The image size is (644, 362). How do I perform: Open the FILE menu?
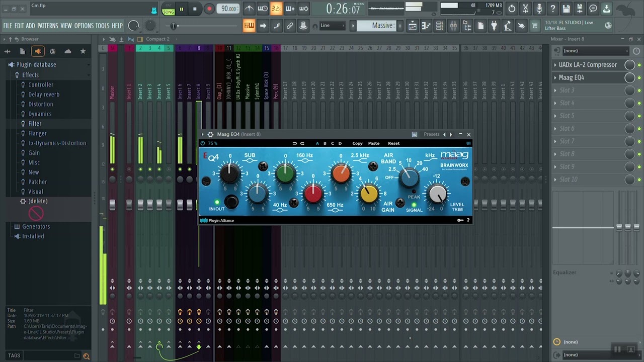8,26
